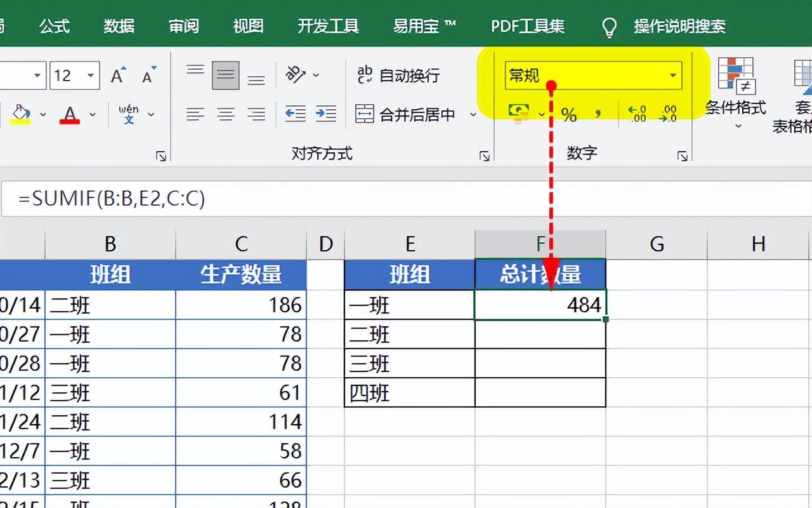This screenshot has width=812, height=508.
Task: Expand the 合并后居中 options arrow
Action: click(473, 114)
